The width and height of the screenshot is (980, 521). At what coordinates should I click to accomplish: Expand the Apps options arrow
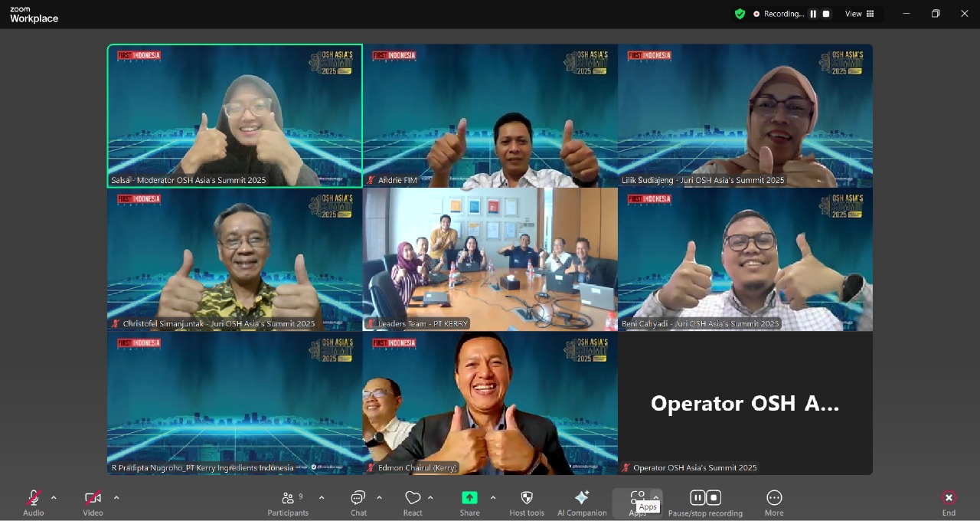point(656,498)
